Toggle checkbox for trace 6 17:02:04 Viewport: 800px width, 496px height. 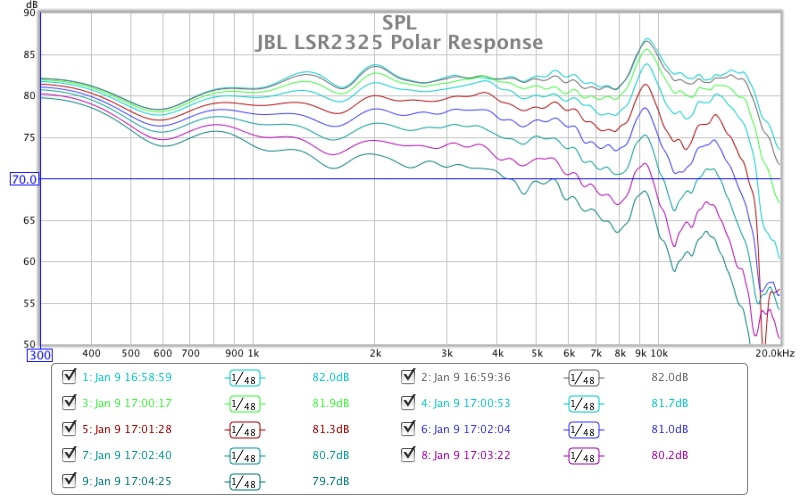(x=408, y=429)
